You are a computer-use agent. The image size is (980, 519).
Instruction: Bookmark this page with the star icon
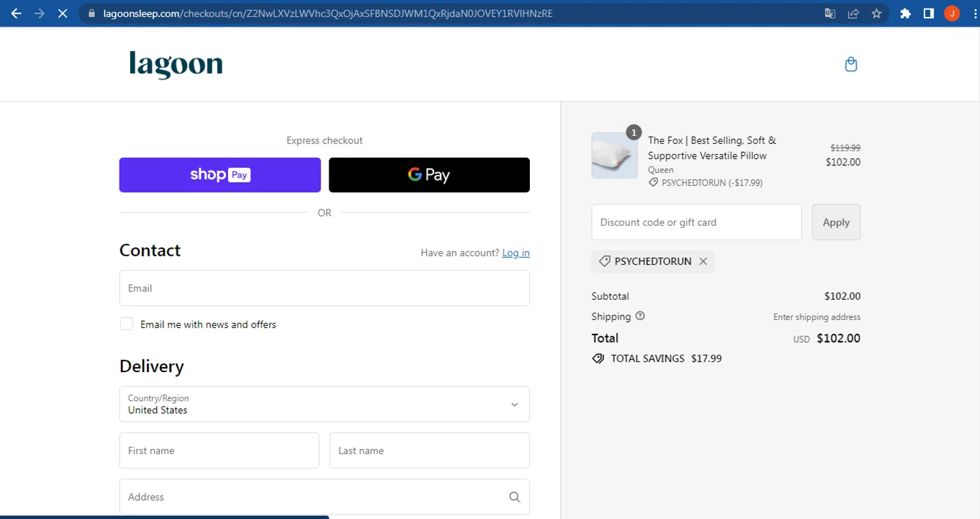click(877, 13)
